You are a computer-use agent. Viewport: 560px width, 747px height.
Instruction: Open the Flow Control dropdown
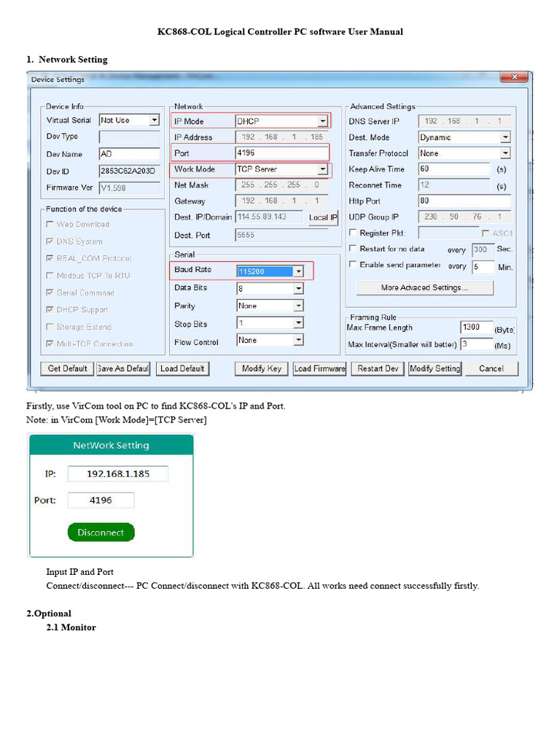(298, 340)
